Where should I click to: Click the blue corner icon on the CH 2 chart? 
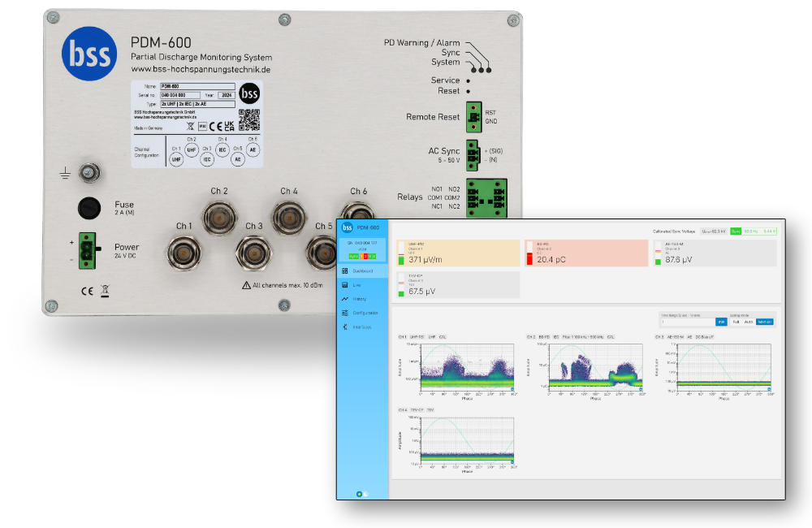coord(641,389)
